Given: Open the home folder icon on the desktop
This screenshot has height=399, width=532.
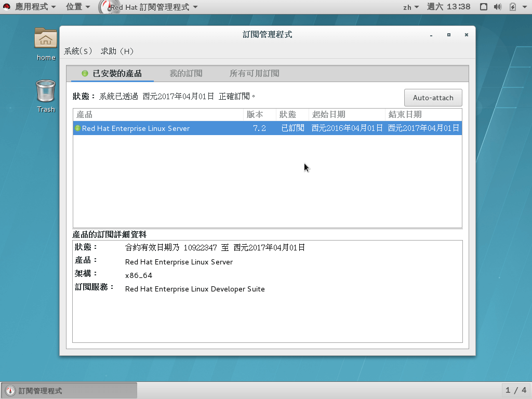Looking at the screenshot, I should pos(45,39).
